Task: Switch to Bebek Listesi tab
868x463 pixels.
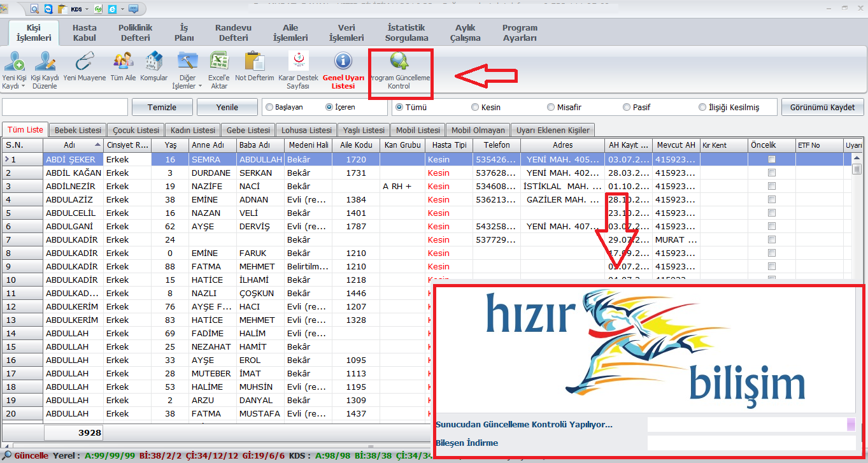Action: (x=78, y=130)
